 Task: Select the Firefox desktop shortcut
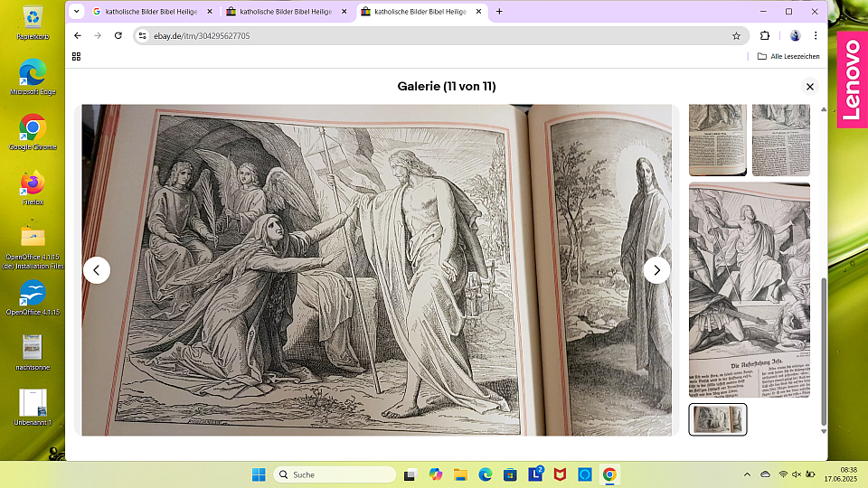point(33,188)
